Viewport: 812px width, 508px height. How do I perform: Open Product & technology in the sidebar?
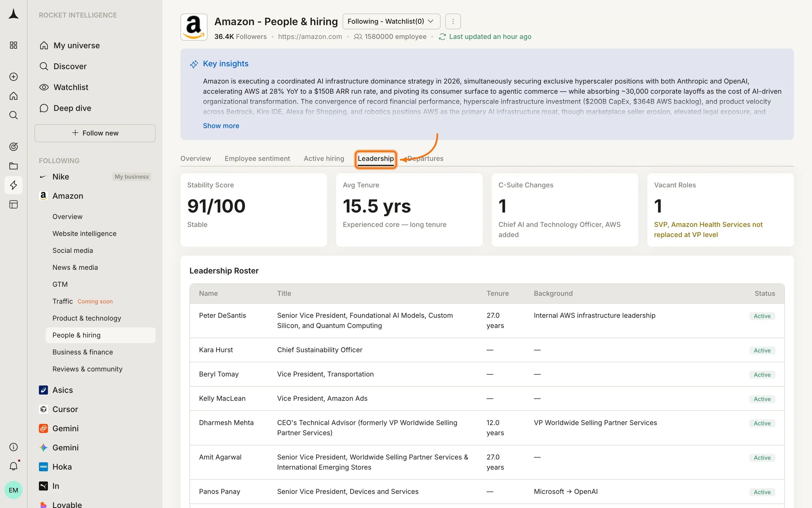(87, 318)
